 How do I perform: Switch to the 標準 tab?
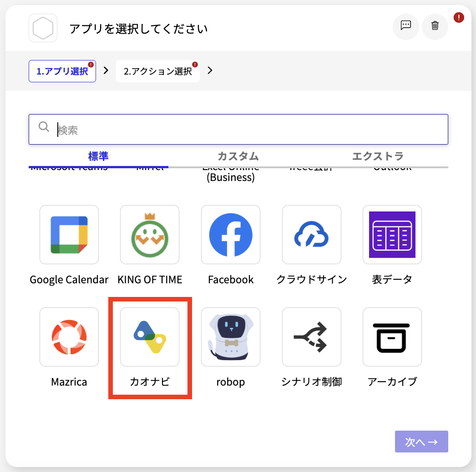point(98,156)
